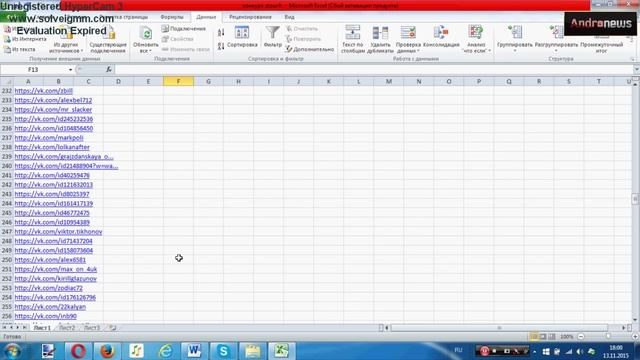This screenshot has width=640, height=360.
Task: Click Existing Connections (Существующие подключения)
Action: pyautogui.click(x=108, y=39)
